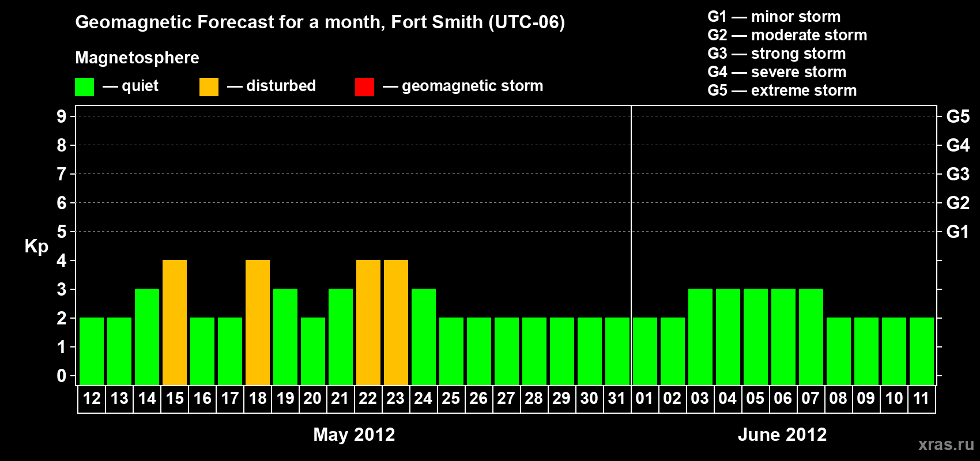The width and height of the screenshot is (980, 461).
Task: Click the G2 label on the right axis
Action: click(x=958, y=203)
